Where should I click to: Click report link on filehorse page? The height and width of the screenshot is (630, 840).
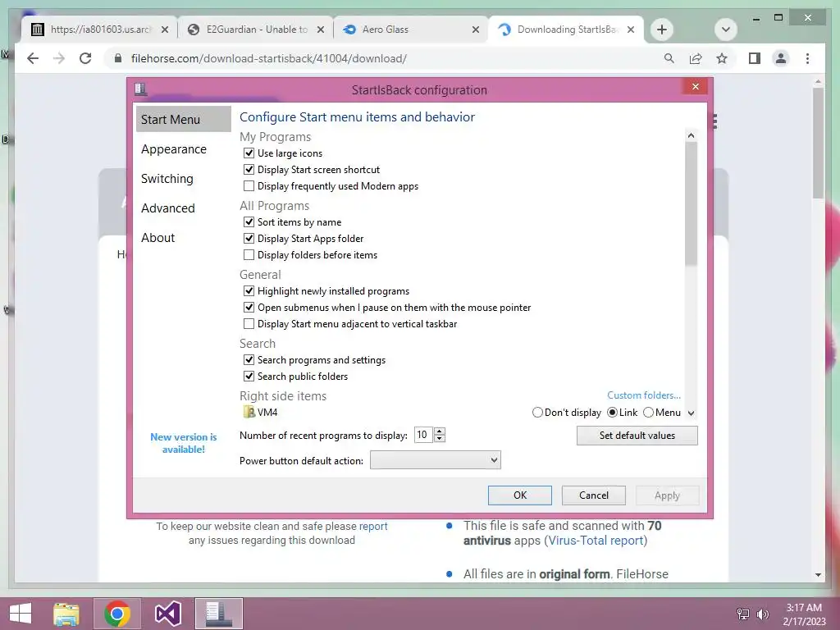[x=373, y=526]
